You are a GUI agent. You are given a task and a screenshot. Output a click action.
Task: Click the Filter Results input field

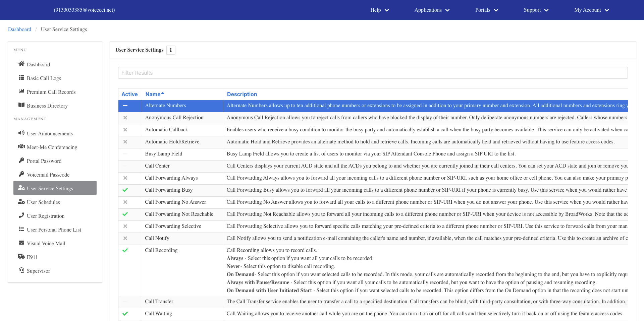373,73
